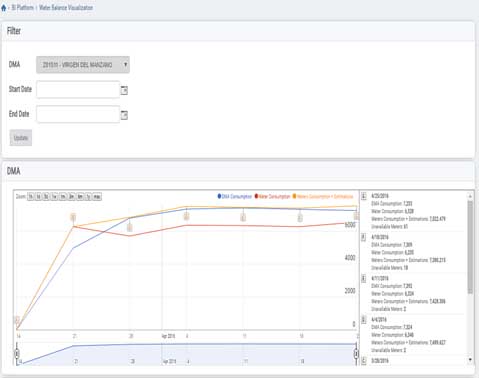Click the left range selector handle

click(x=17, y=353)
